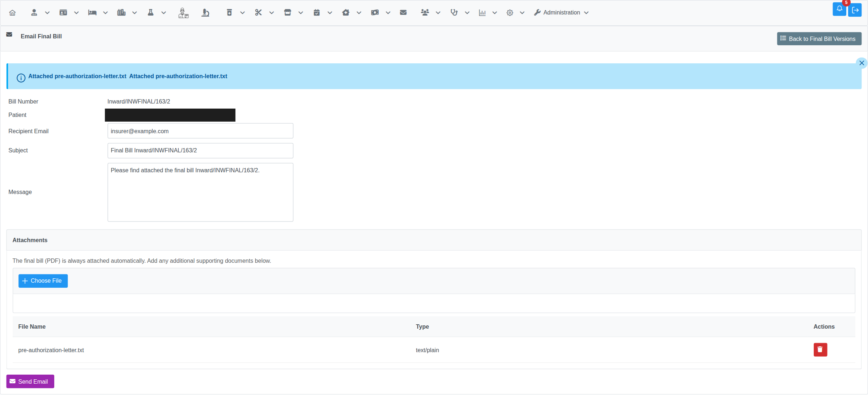Expand chevron next to stethoscope icon

point(467,13)
